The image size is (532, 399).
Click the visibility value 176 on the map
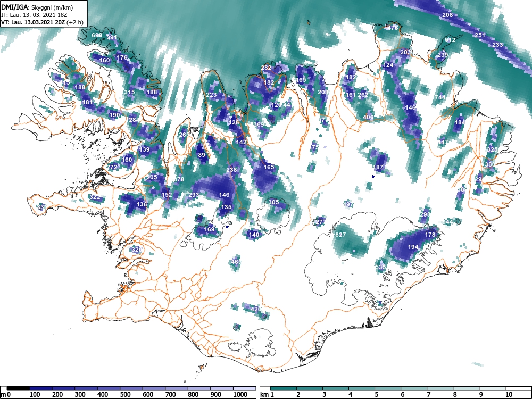pyautogui.click(x=122, y=57)
